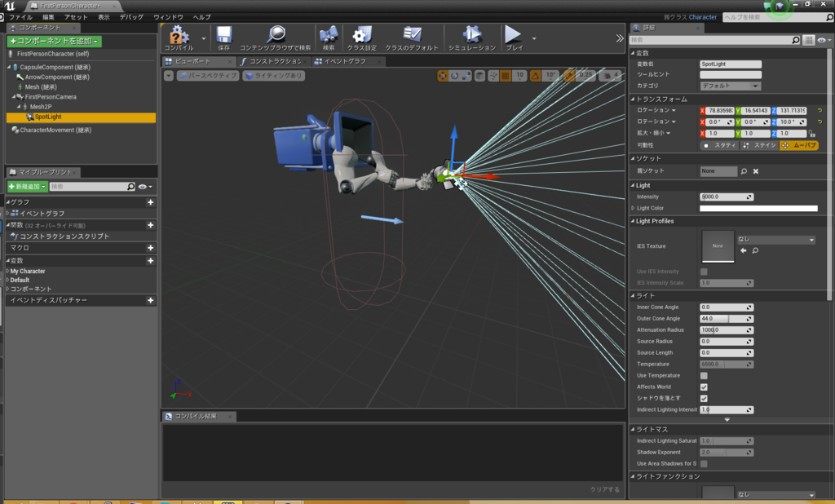Clear parent socket with X icon

(x=756, y=171)
